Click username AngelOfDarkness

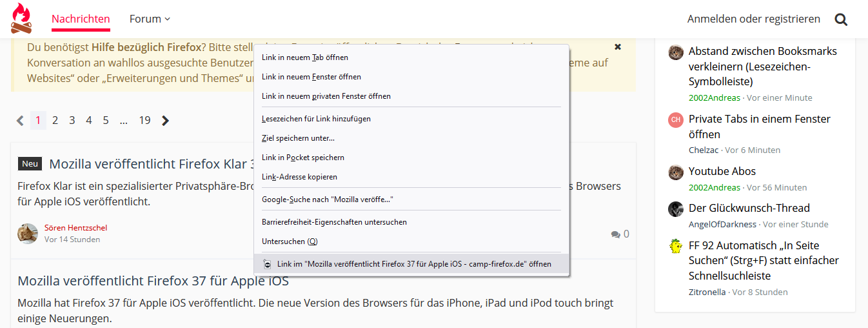[722, 224]
